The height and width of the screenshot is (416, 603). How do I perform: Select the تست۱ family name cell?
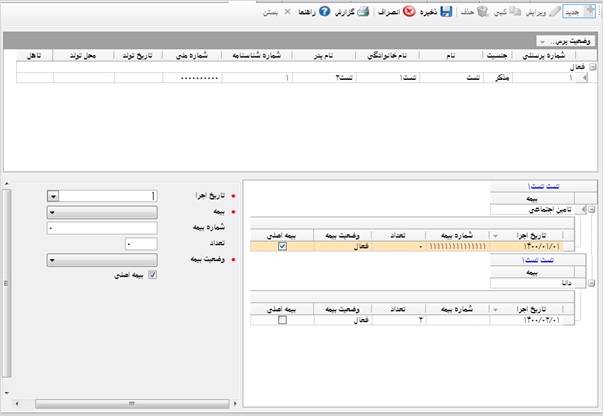[388, 78]
